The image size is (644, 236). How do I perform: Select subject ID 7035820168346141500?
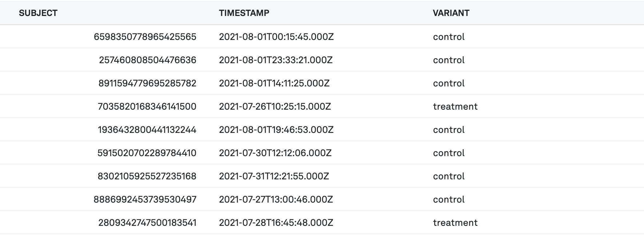147,106
